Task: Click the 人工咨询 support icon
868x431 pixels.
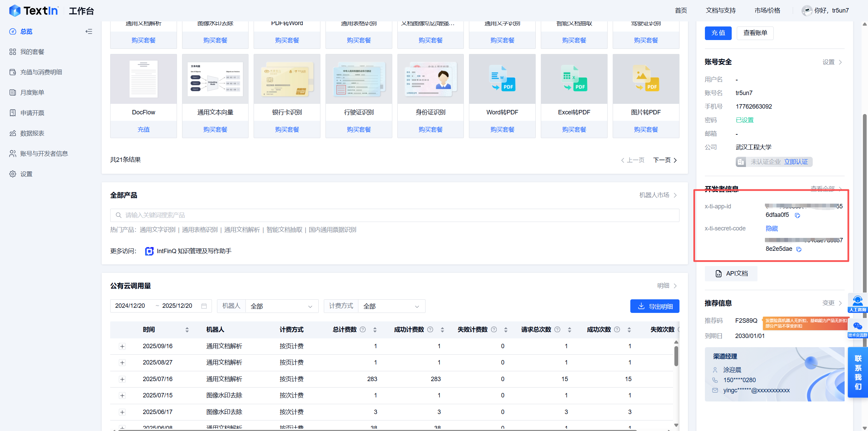Action: point(857,303)
